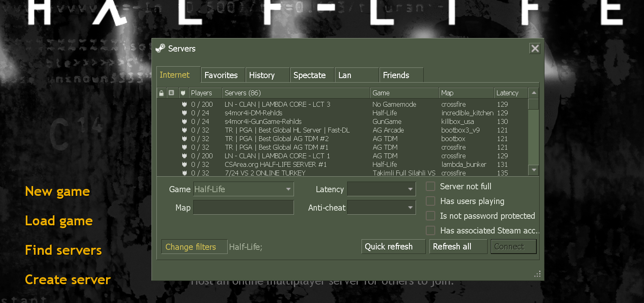644x303 pixels.
Task: Grab the window resize grip icon
Action: click(538, 274)
